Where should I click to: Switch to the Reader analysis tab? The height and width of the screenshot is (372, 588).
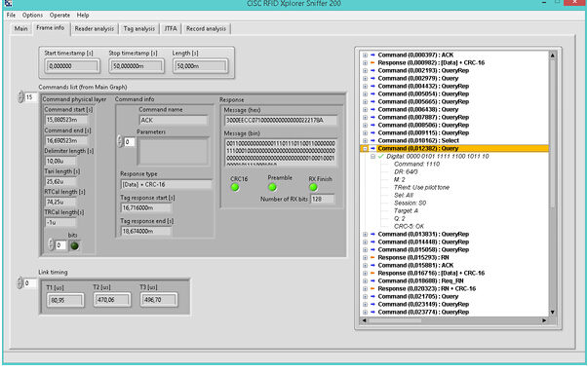click(x=95, y=29)
